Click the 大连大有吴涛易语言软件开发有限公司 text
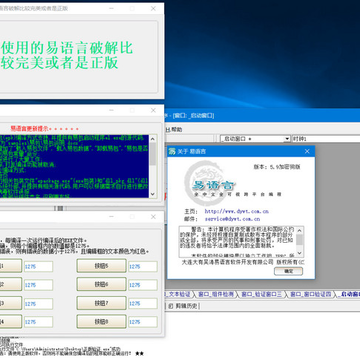360x360 pixels. pos(228,262)
